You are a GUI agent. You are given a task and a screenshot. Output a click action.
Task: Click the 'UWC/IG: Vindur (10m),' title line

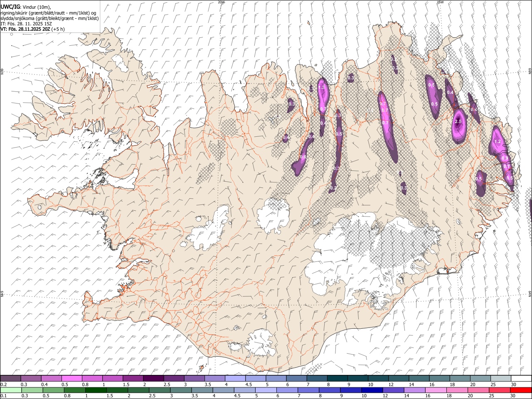pyautogui.click(x=26, y=7)
